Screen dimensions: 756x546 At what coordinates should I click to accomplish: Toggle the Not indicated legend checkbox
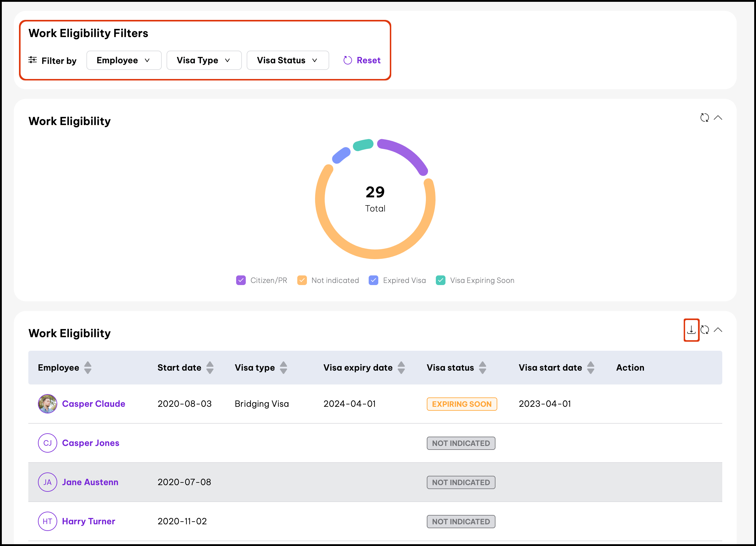pos(302,280)
